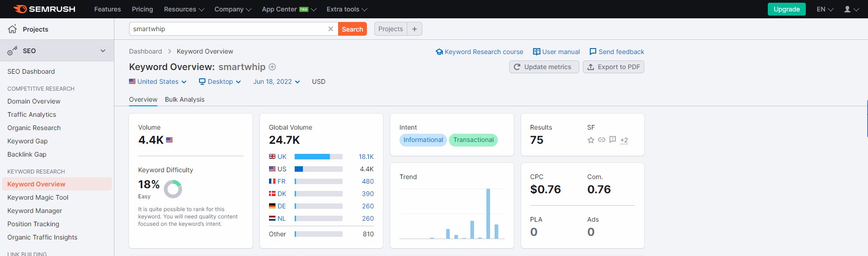Open the Jun 18, 2022 date dropdown
The height and width of the screenshot is (256, 868).
click(x=276, y=82)
